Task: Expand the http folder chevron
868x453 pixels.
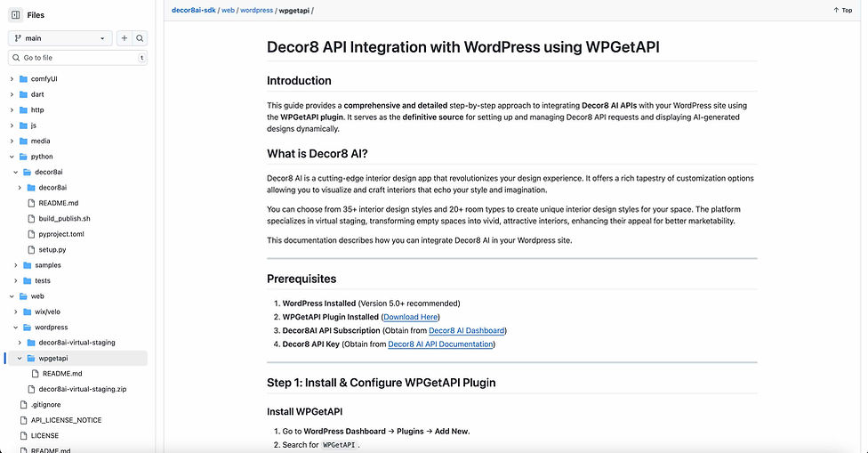Action: point(12,110)
